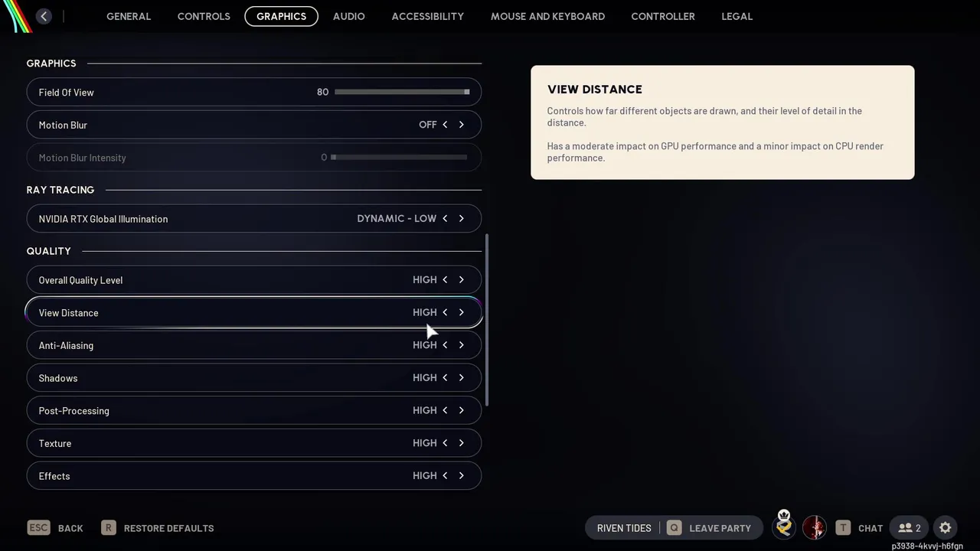Click the DYNAMIC - LOW value
Screen dimensions: 980x551
click(x=397, y=219)
